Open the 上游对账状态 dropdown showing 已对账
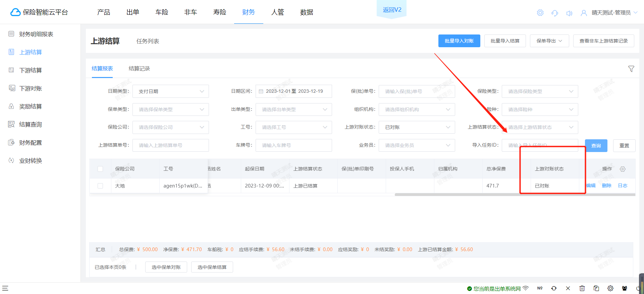Viewport: 644px width, 294px height. 417,127
